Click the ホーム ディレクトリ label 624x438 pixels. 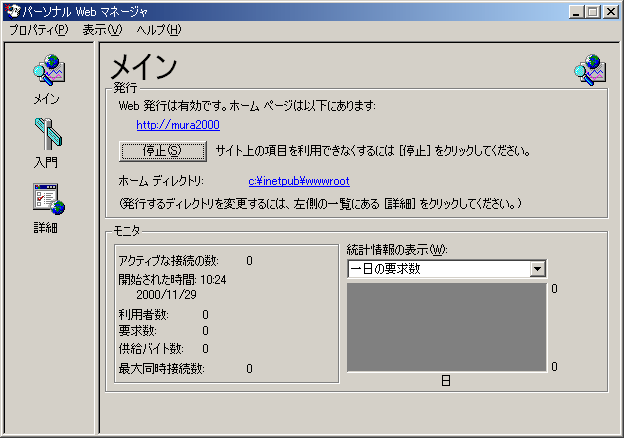pos(161,181)
